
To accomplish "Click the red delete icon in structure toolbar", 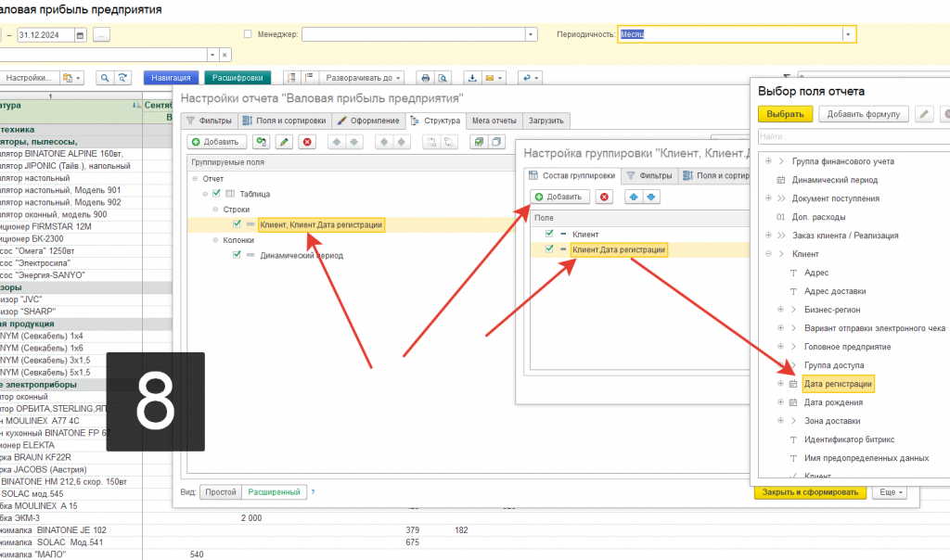I will point(307,142).
